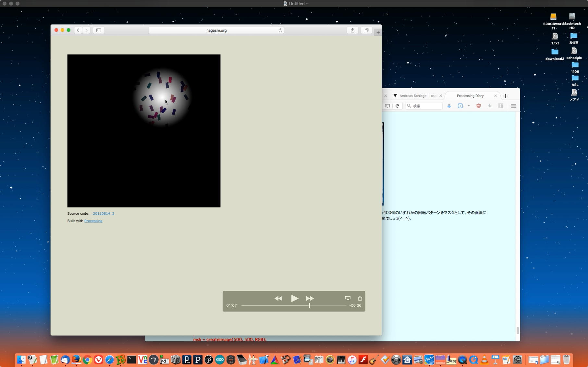Launch Pure Data (Pd) from the Dock

[165, 360]
